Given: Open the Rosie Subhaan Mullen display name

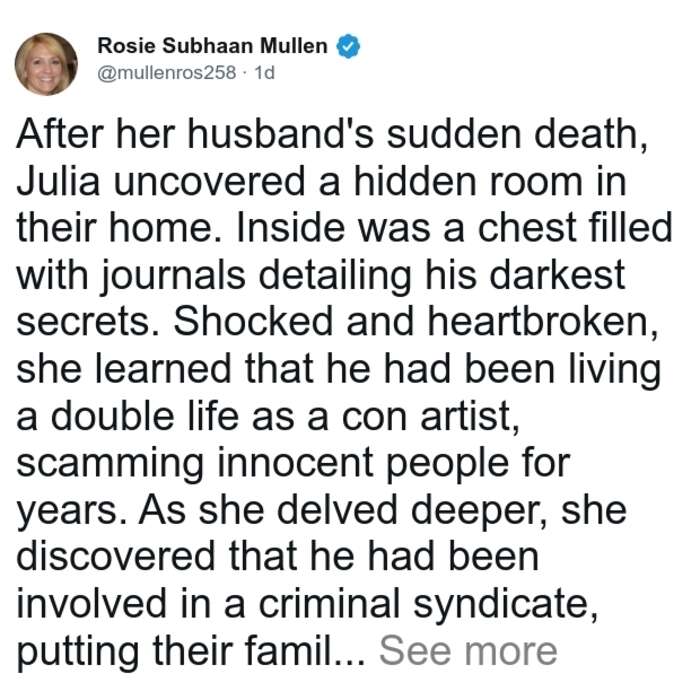Looking at the screenshot, I should click(x=212, y=46).
